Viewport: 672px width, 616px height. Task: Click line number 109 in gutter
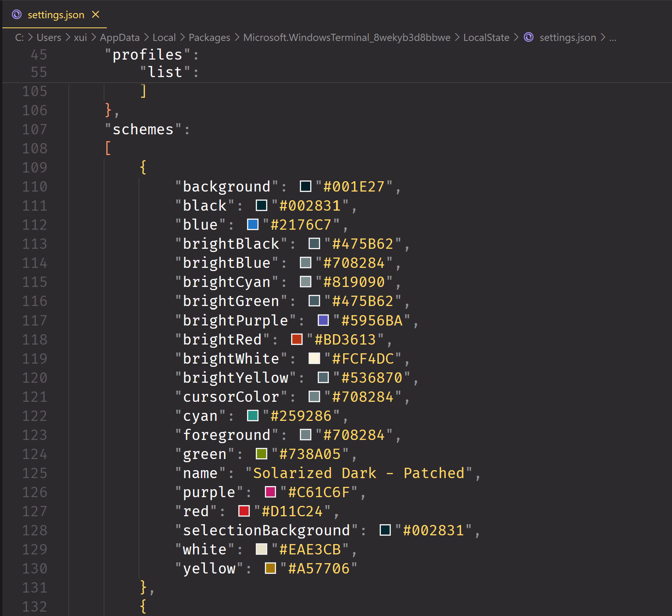35,168
